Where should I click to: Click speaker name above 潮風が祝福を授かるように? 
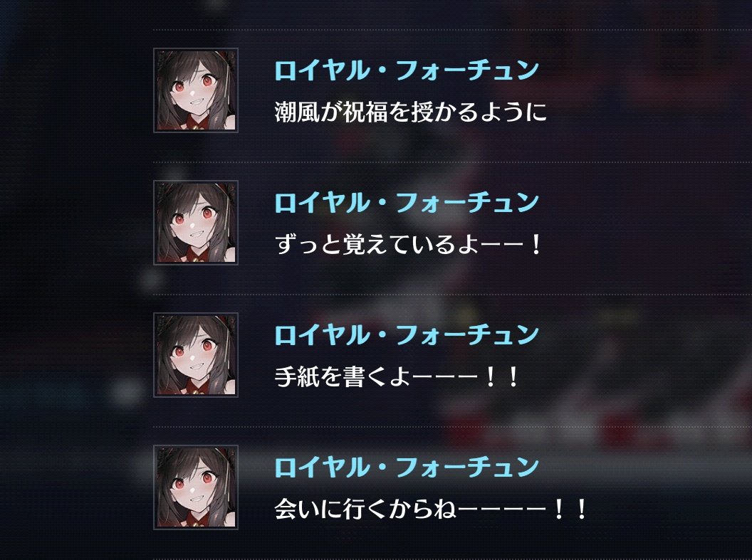[x=407, y=70]
